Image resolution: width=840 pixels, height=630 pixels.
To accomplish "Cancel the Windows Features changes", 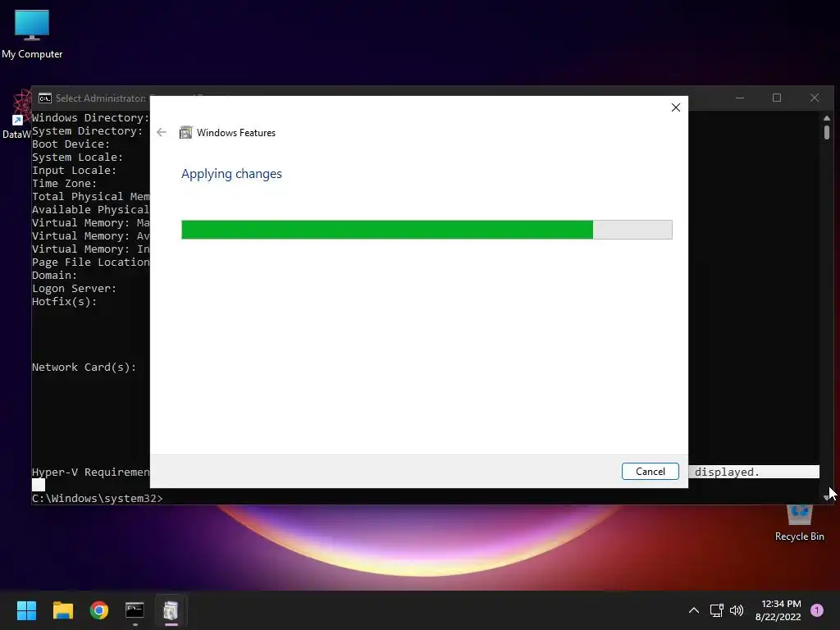I will tap(650, 472).
